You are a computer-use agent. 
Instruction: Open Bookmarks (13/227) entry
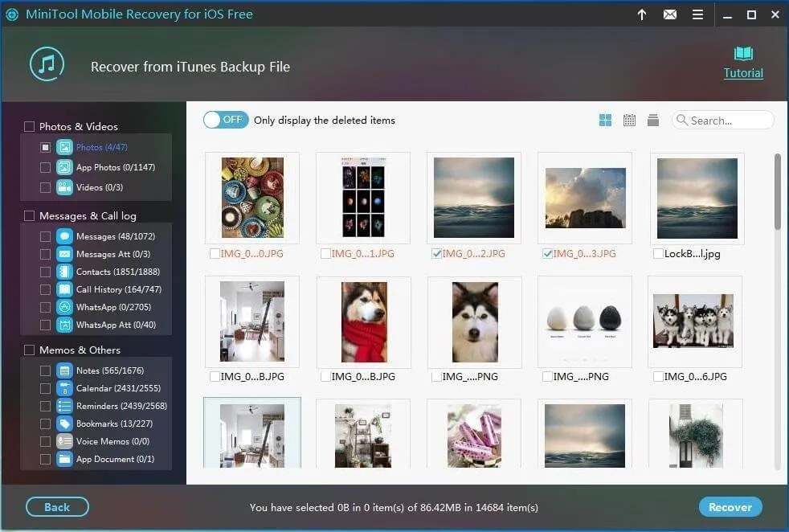114,424
